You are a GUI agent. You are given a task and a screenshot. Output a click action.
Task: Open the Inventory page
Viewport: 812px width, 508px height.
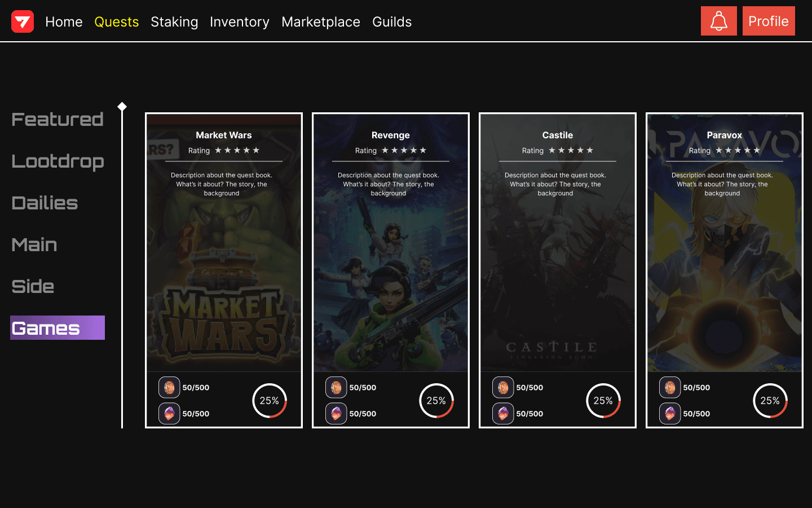[240, 21]
